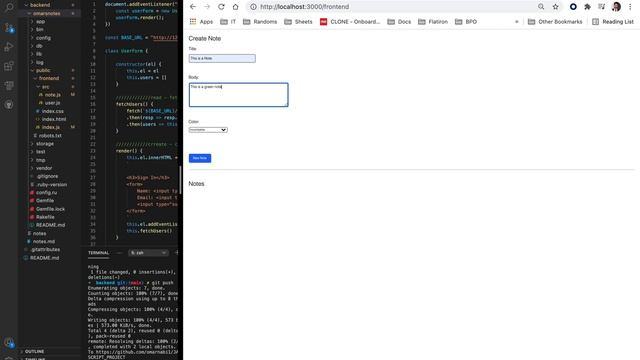The image size is (640, 360).
Task: Open the Randoms bookmarks folder
Action: [260, 22]
